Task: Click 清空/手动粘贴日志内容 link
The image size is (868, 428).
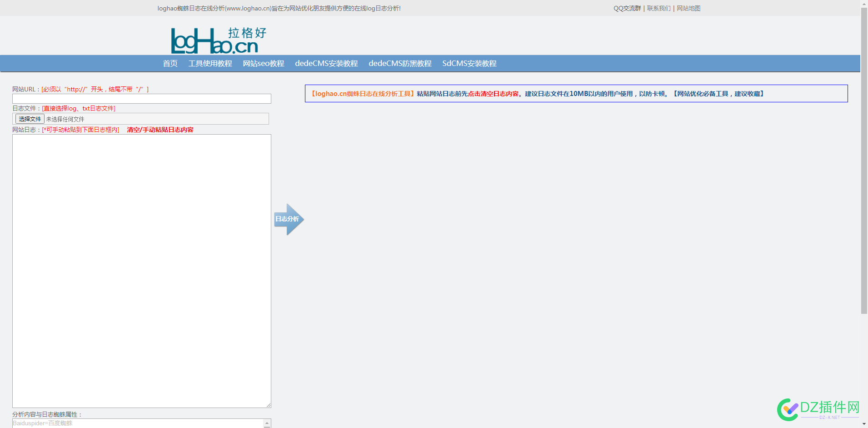Action: pos(160,130)
